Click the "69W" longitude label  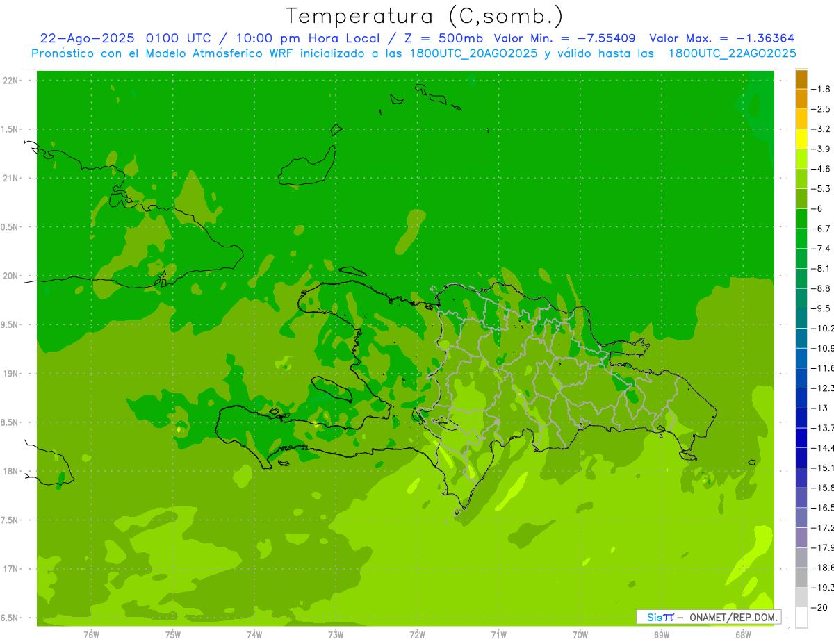click(662, 634)
